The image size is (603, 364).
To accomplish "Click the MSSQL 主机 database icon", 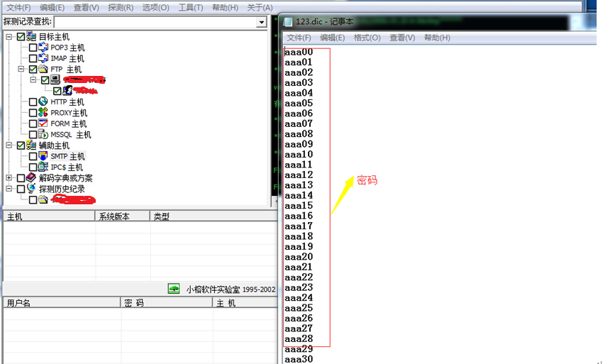I will 43,134.
